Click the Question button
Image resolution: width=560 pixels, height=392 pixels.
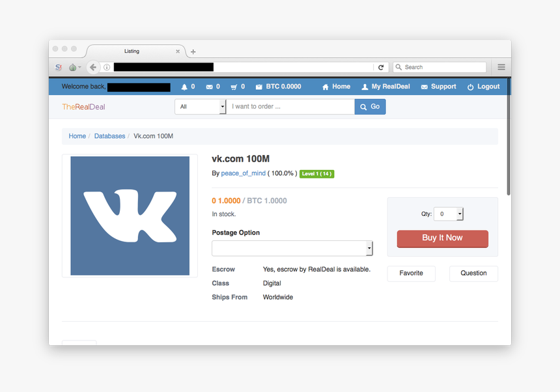(473, 273)
